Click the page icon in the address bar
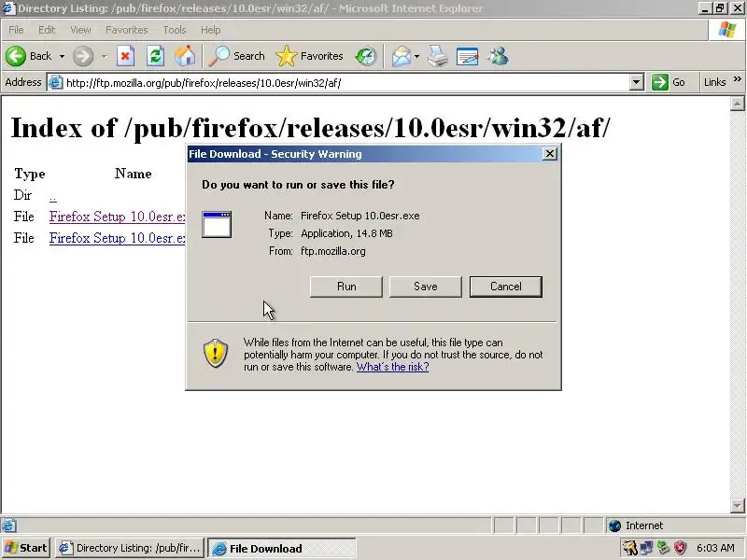 (56, 83)
